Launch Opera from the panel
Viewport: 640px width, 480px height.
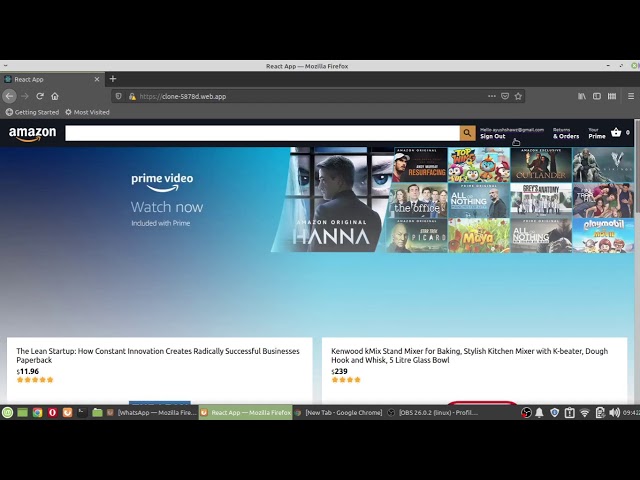click(53, 413)
